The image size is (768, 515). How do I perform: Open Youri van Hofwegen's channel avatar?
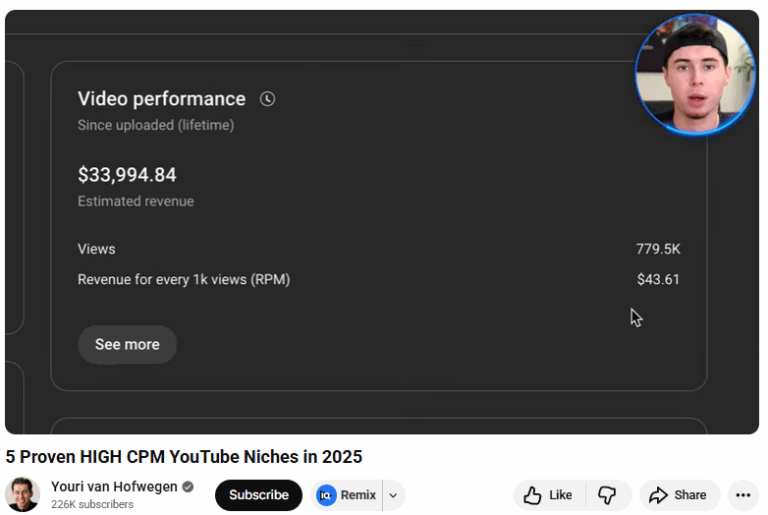tap(22, 495)
